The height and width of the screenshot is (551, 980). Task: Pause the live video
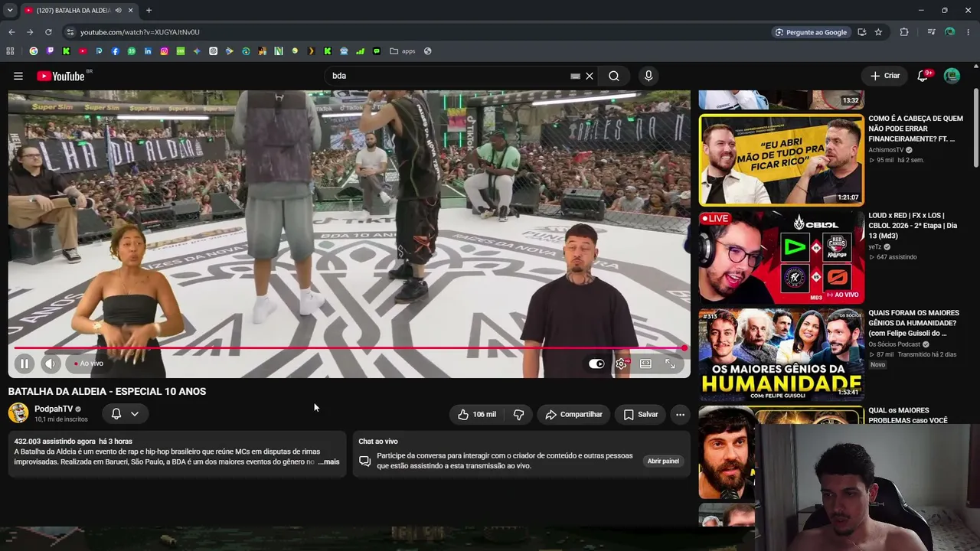[x=24, y=364]
